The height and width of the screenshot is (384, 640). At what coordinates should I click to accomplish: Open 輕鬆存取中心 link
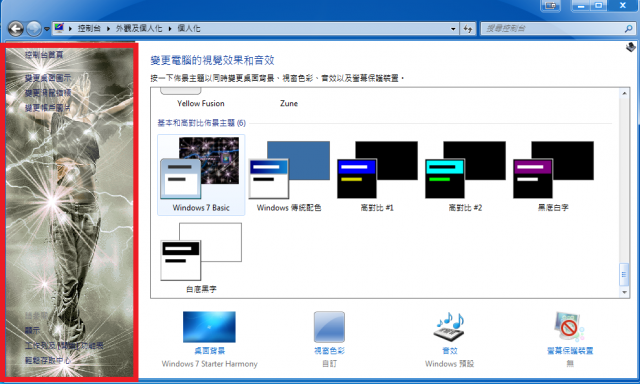(48, 360)
